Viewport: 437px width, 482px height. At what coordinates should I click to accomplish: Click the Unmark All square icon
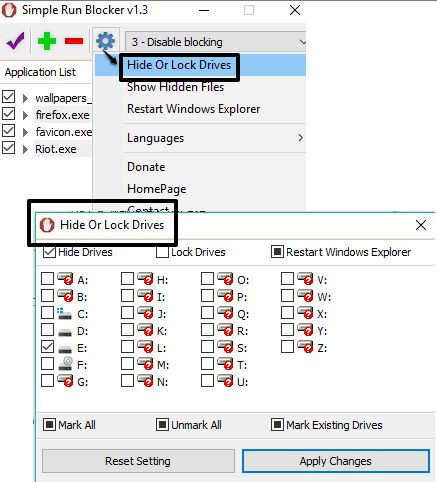tap(162, 425)
